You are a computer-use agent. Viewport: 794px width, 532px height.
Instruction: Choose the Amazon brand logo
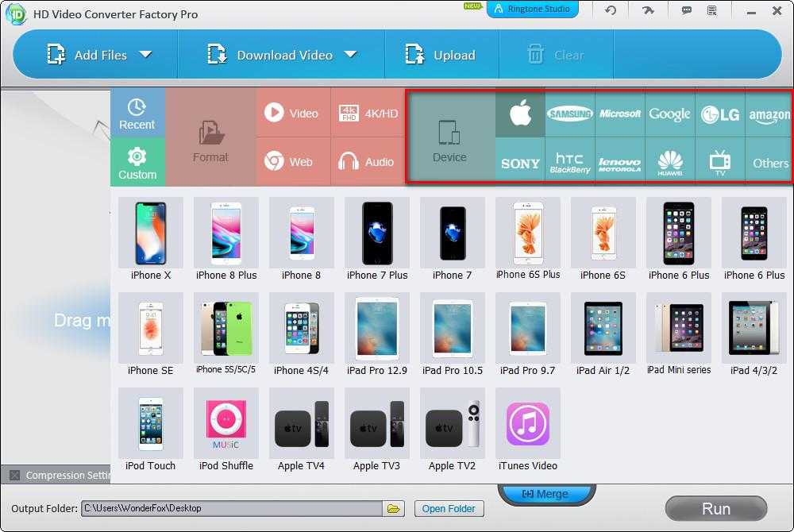click(x=769, y=114)
